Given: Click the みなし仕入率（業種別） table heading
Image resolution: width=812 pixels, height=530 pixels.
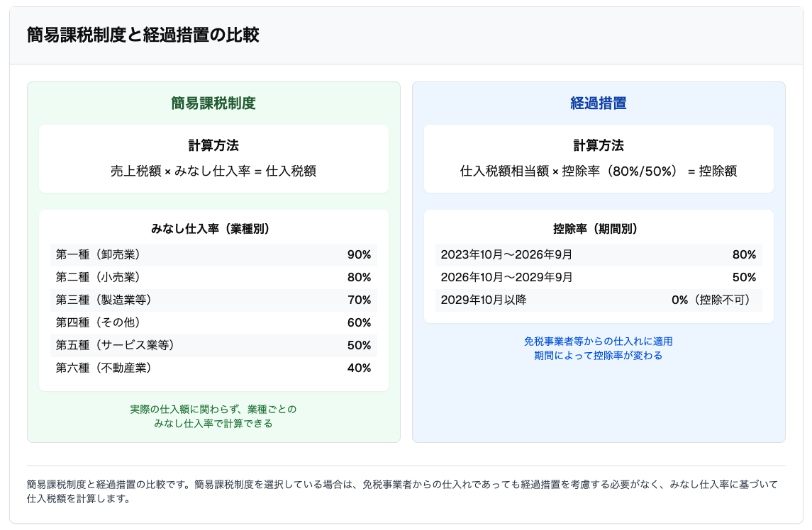Looking at the screenshot, I should (x=213, y=229).
